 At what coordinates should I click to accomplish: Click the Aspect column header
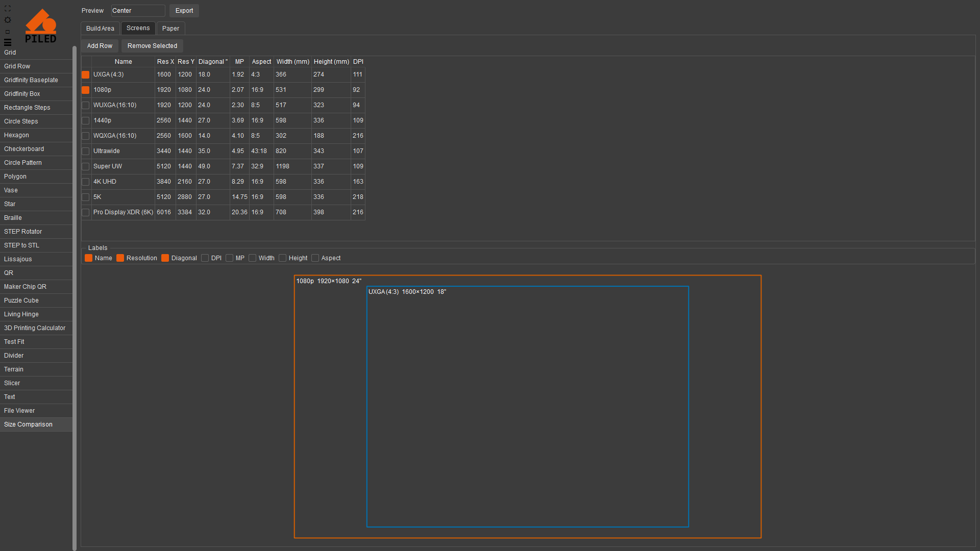[x=261, y=62]
